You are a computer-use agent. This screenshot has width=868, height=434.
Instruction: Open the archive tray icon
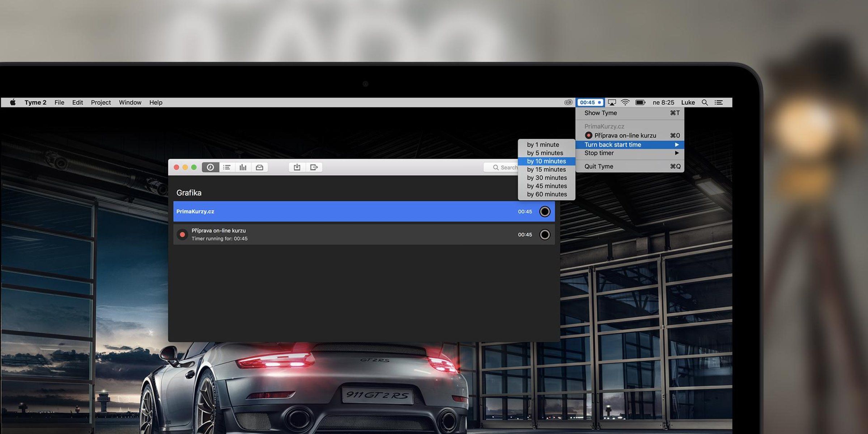[259, 167]
